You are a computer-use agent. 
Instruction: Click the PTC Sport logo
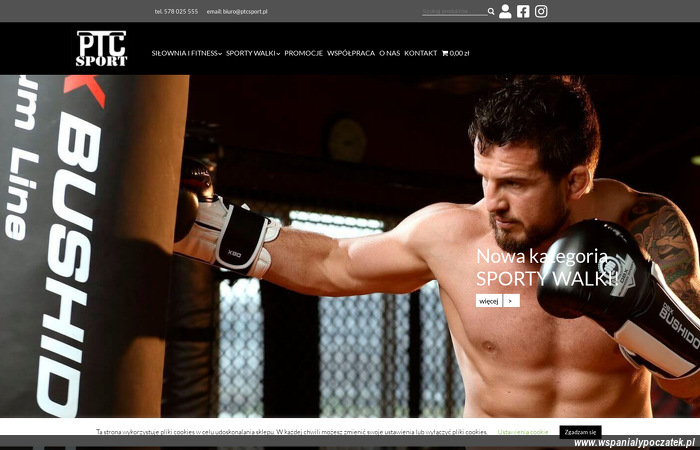pos(102,49)
